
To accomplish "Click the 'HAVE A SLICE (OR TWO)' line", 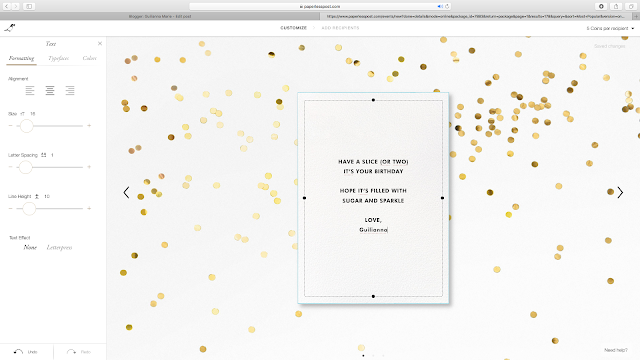I will pyautogui.click(x=373, y=162).
